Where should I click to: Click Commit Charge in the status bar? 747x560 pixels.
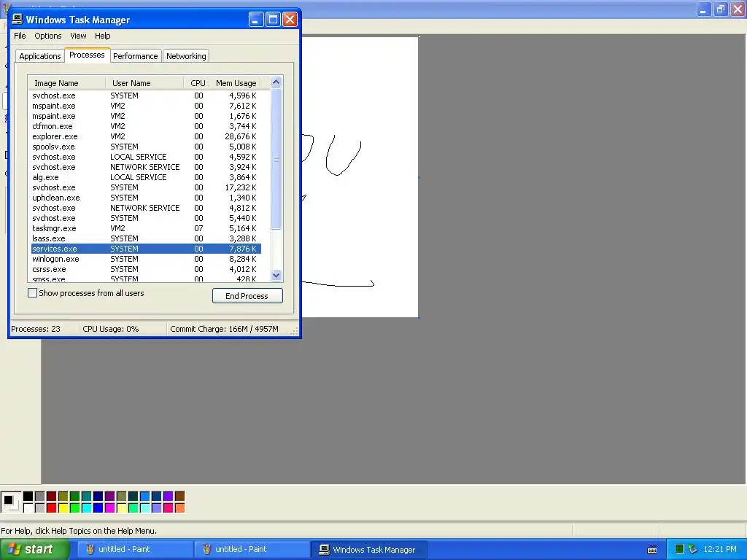[x=224, y=329]
